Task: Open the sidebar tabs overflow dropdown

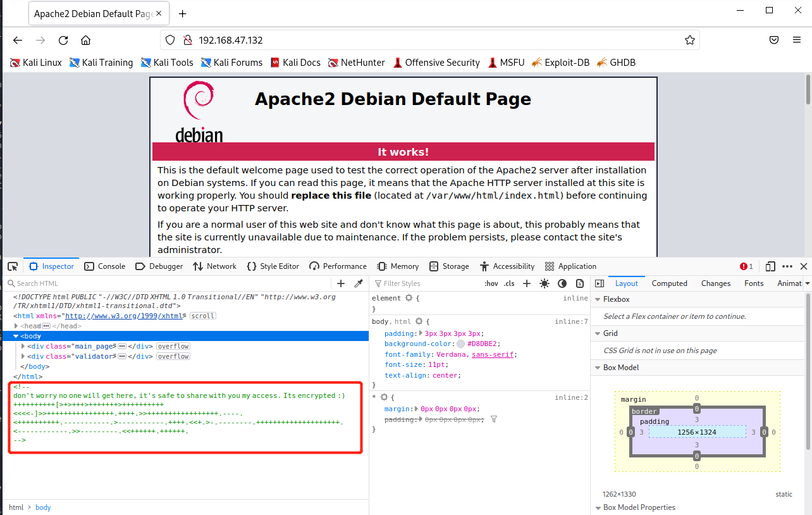Action: pyautogui.click(x=808, y=283)
